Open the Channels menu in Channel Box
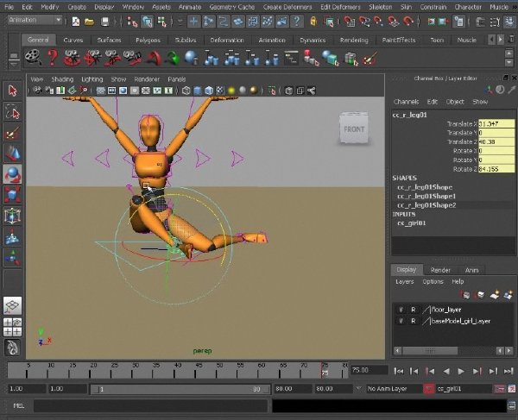The image size is (518, 420). point(406,102)
